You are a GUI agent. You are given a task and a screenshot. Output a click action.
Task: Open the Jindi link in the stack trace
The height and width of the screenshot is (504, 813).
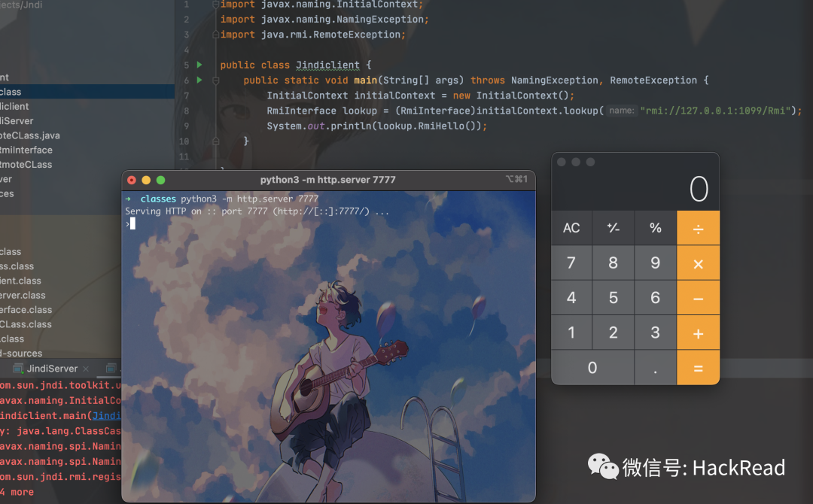pyautogui.click(x=106, y=415)
